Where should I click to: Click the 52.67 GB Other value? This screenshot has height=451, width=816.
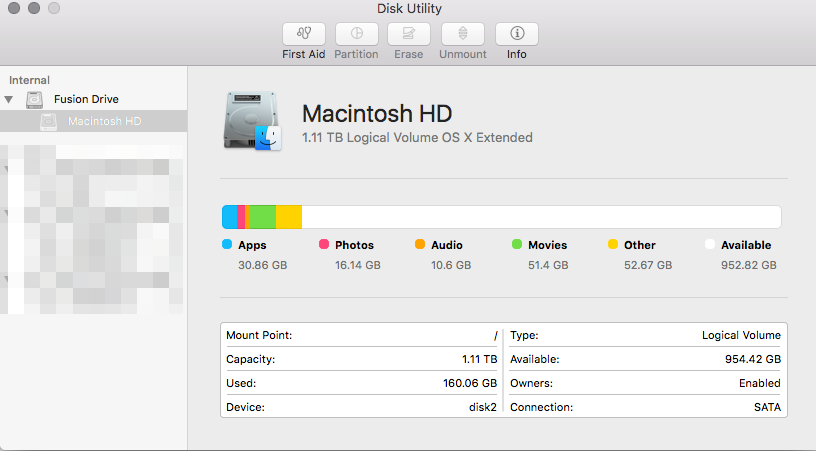(648, 265)
